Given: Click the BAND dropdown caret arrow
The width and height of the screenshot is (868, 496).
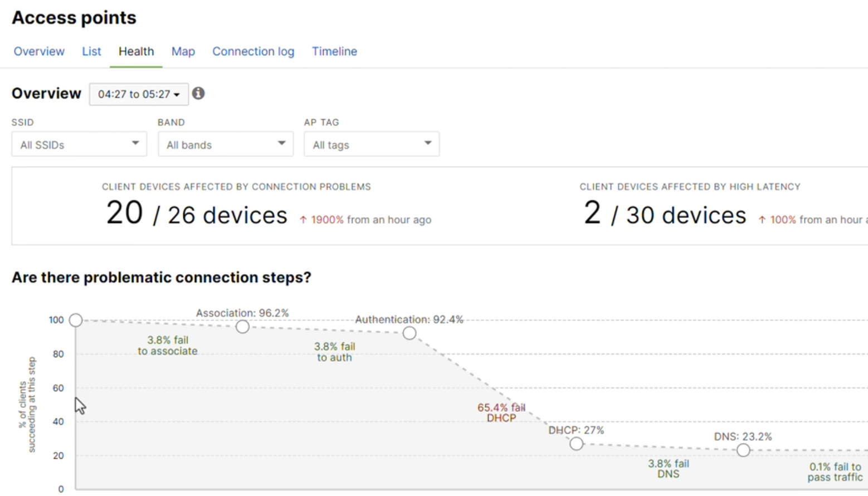Looking at the screenshot, I should click(282, 144).
